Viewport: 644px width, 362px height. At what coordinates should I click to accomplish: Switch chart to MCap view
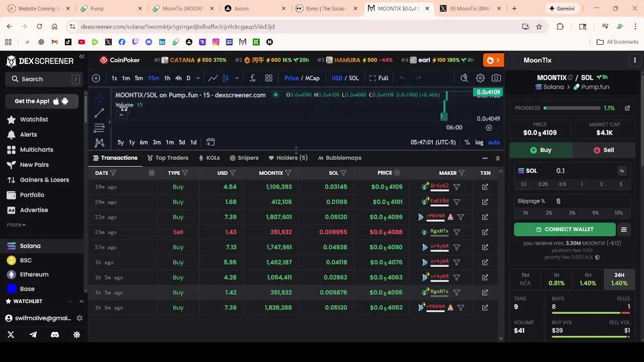(x=312, y=78)
